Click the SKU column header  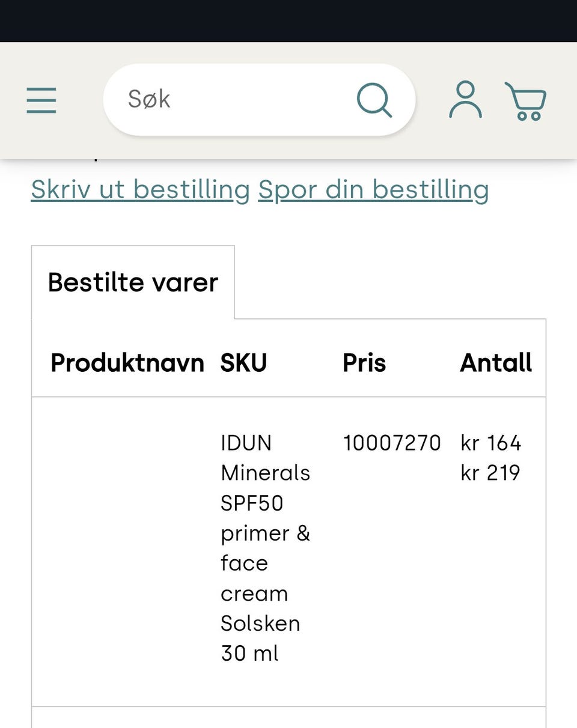click(x=243, y=363)
